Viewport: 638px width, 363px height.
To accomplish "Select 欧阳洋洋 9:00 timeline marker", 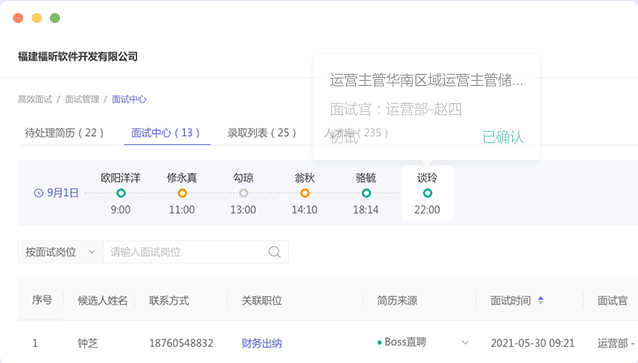I will (121, 193).
